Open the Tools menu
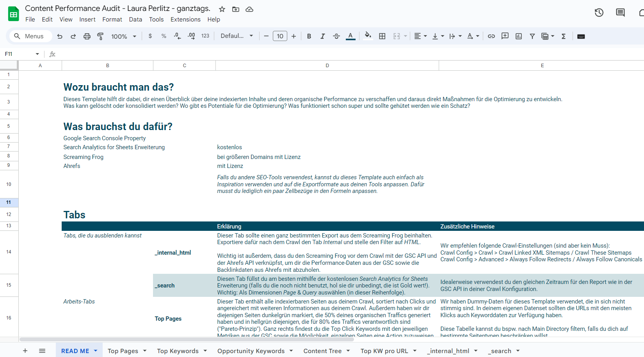 click(157, 20)
